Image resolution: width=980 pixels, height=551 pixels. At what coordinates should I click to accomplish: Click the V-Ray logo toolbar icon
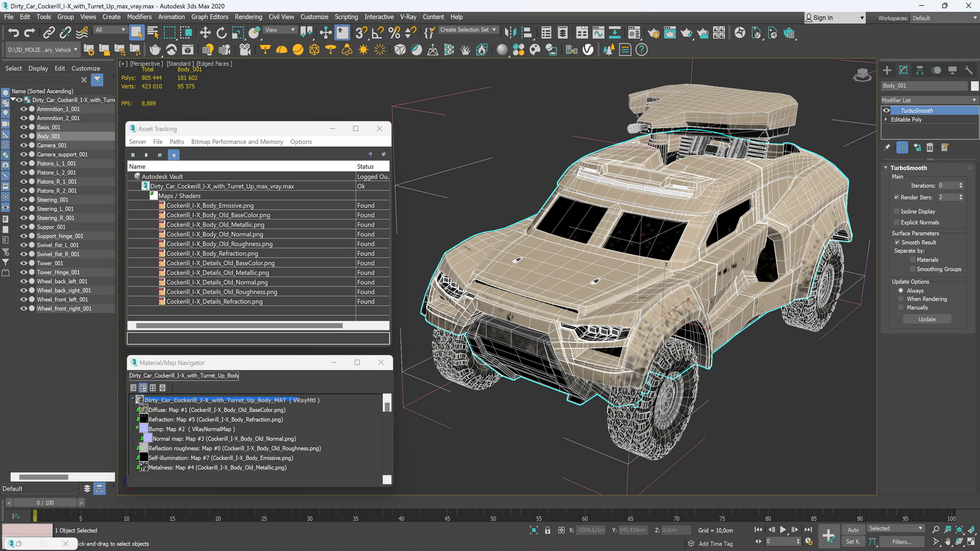[x=588, y=49]
